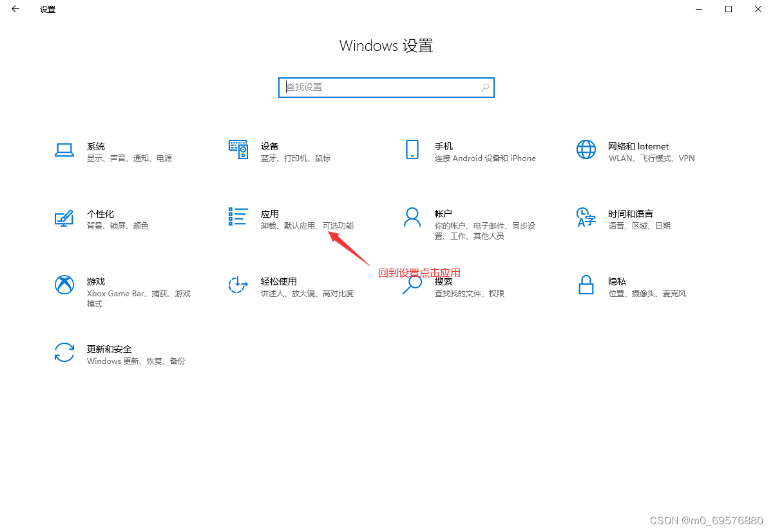Open the 设备 settings title
Screen dimensions: 773x532
pyautogui.click(x=270, y=146)
